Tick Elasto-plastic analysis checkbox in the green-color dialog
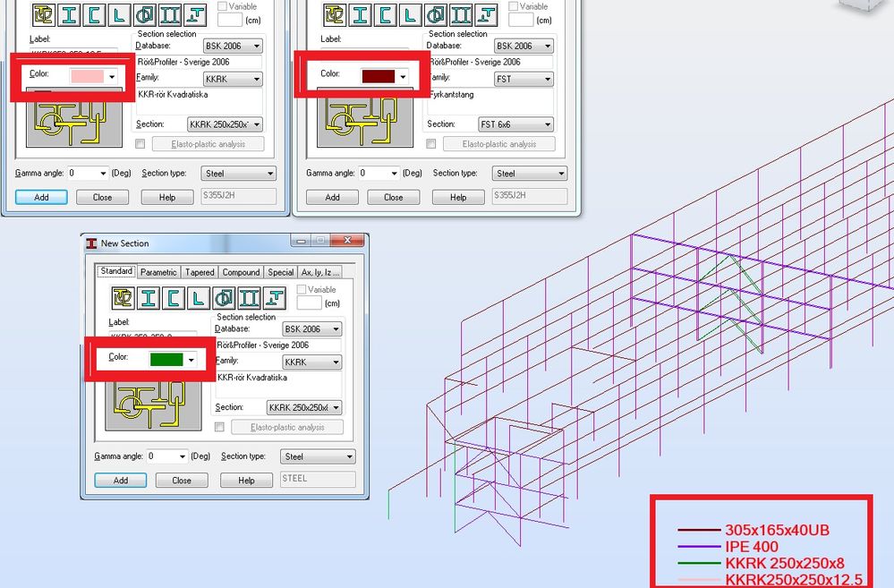This screenshot has height=588, width=894. coord(219,427)
